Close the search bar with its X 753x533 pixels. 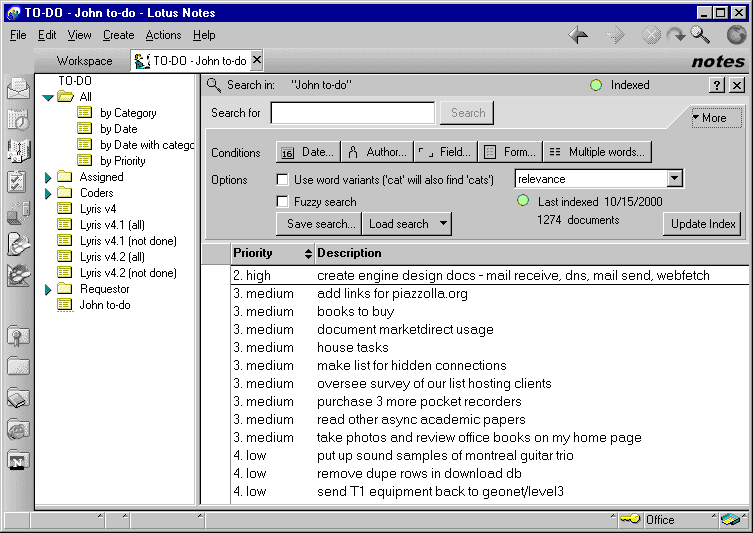coord(737,85)
